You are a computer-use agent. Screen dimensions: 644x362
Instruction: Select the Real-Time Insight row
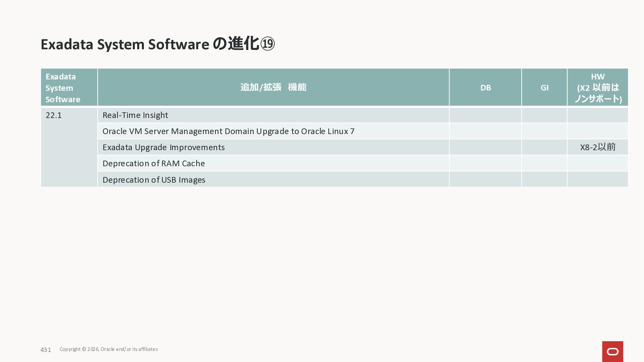point(135,115)
